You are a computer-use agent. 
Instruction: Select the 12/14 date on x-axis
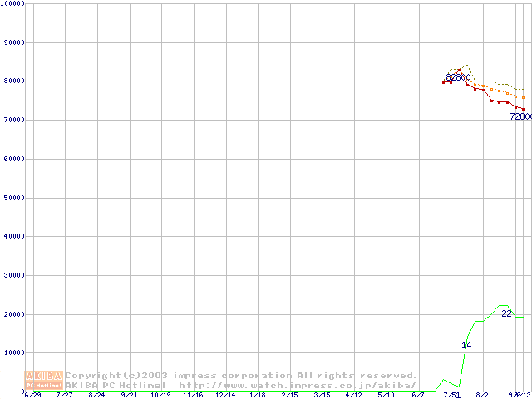(x=225, y=396)
